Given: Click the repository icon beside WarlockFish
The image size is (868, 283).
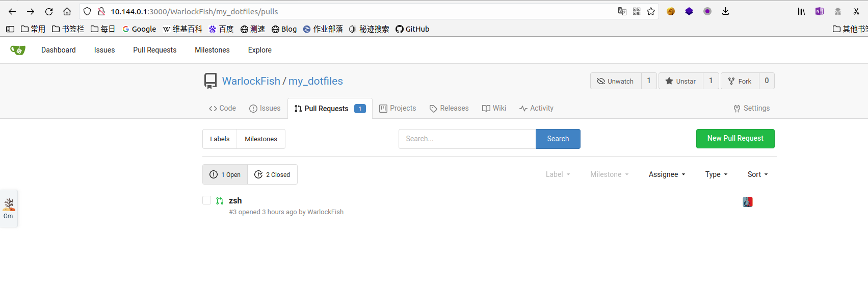Looking at the screenshot, I should [x=210, y=81].
